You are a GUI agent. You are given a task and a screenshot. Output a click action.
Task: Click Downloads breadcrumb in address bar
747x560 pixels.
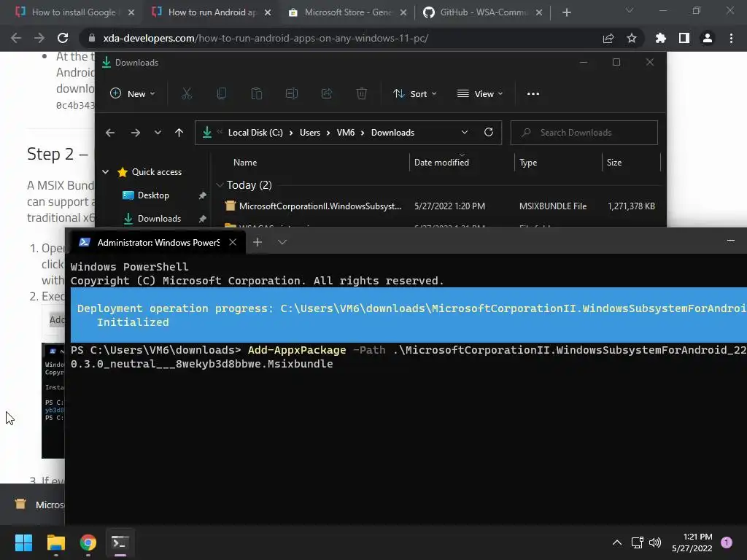coord(392,133)
